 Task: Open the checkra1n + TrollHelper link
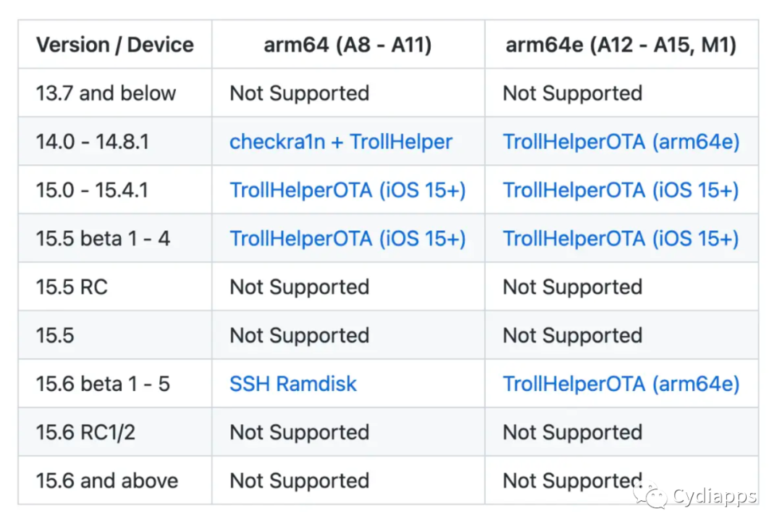(340, 142)
